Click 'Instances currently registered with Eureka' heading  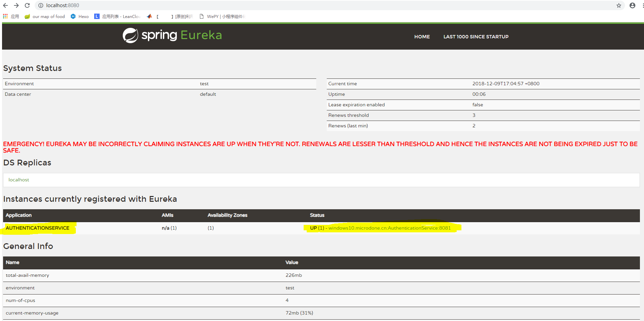pos(90,199)
